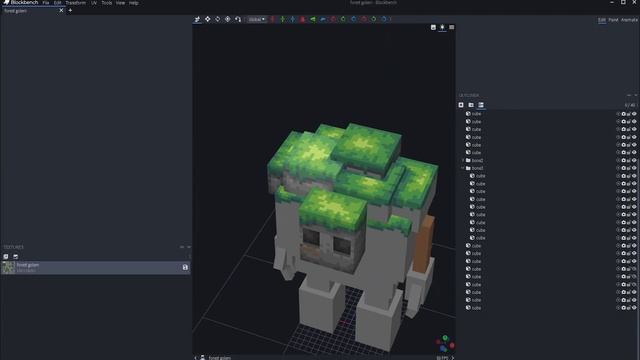The width and height of the screenshot is (640, 360).
Task: Click the green Y axis on navigation gizmo
Action: coord(445,338)
